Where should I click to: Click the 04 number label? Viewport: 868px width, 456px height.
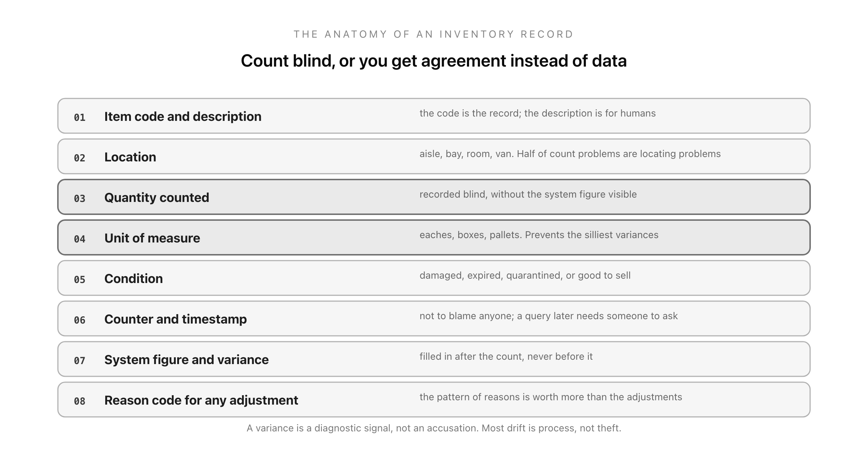pyautogui.click(x=80, y=239)
